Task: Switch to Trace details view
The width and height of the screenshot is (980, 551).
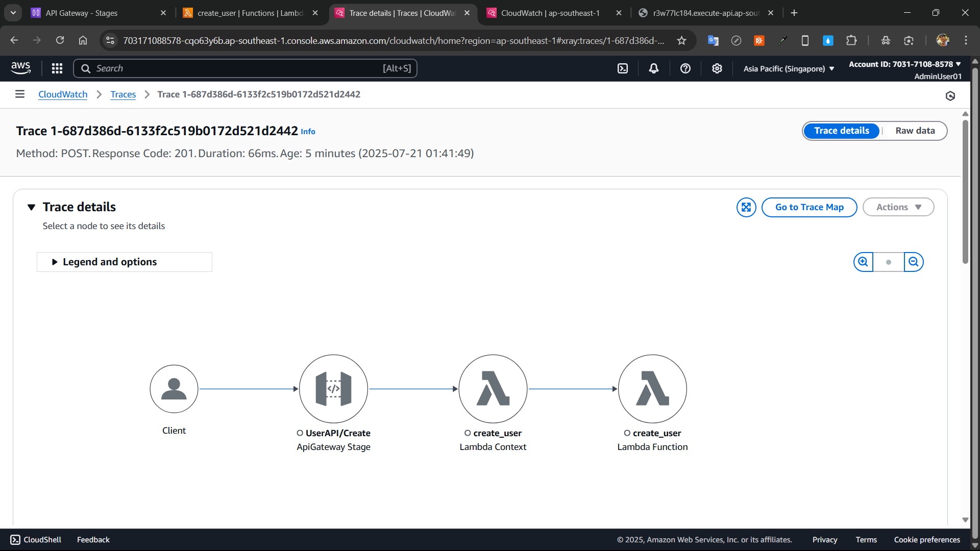Action: click(841, 131)
